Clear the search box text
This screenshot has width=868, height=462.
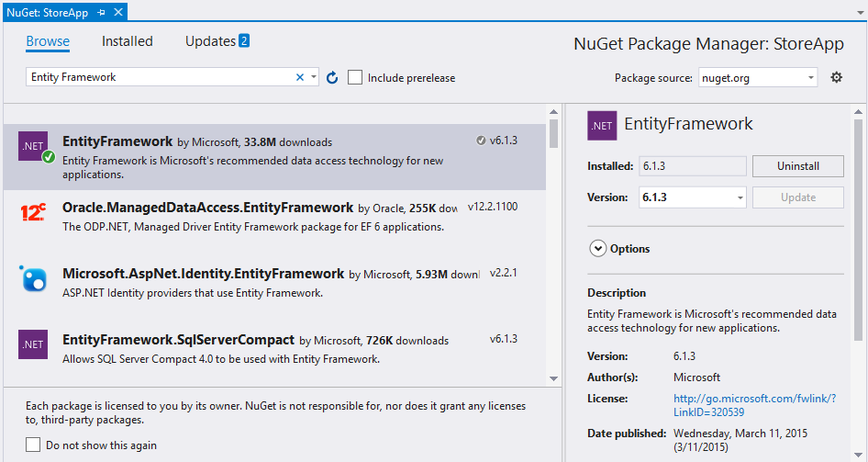click(x=300, y=78)
